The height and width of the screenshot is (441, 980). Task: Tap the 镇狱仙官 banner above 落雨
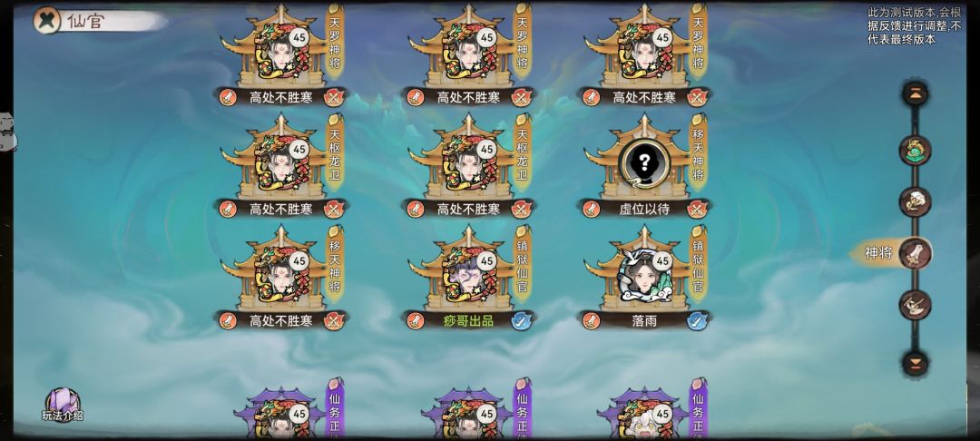click(x=698, y=266)
